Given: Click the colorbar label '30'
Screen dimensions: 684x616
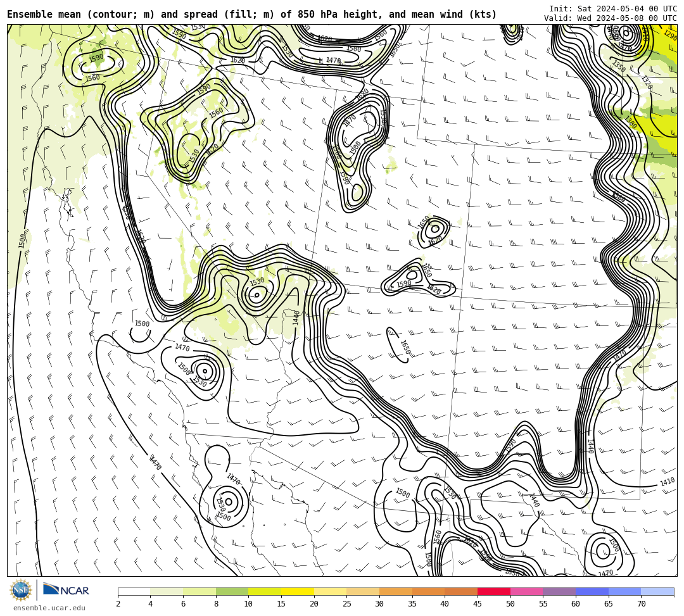Looking at the screenshot, I should pyautogui.click(x=379, y=604).
